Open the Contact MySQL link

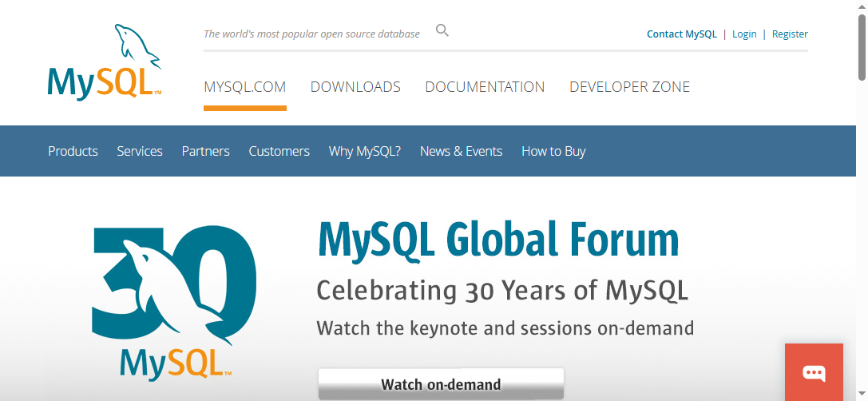click(x=681, y=34)
